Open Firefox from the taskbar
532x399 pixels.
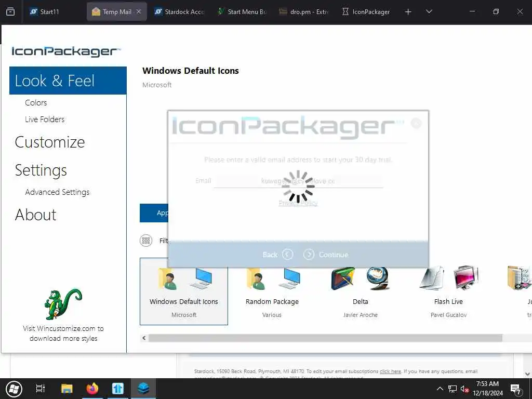pos(92,389)
